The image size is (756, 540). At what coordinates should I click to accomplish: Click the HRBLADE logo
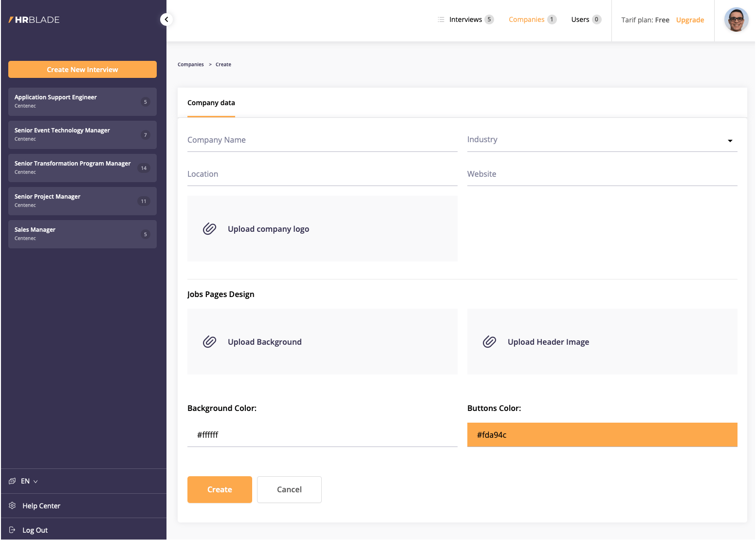tap(34, 20)
